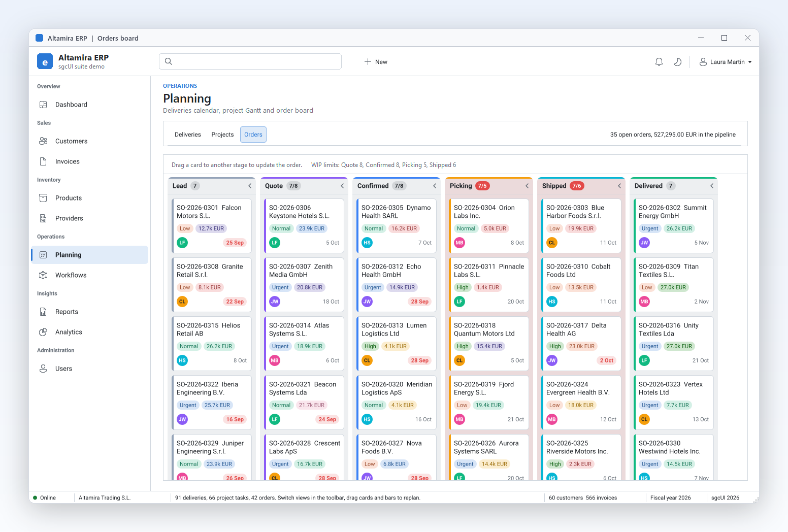Open Invoices page
Image resolution: width=788 pixels, height=532 pixels.
pyautogui.click(x=90, y=161)
